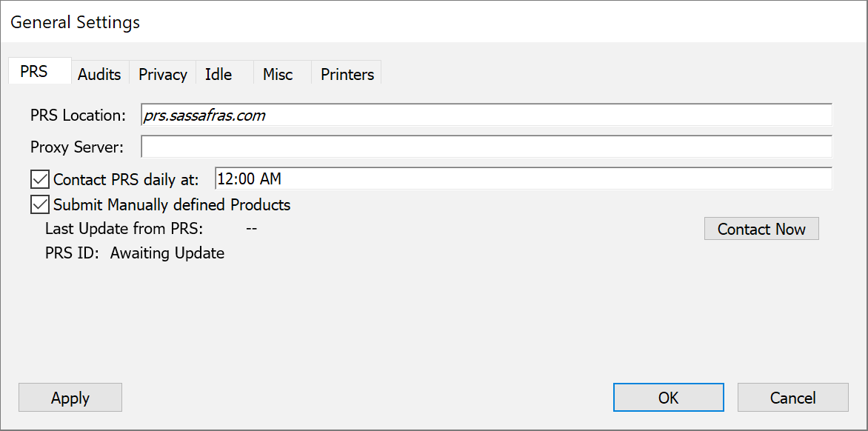Screen dimensions: 868x431
Task: Go to the Misc tab
Action: pyautogui.click(x=278, y=74)
